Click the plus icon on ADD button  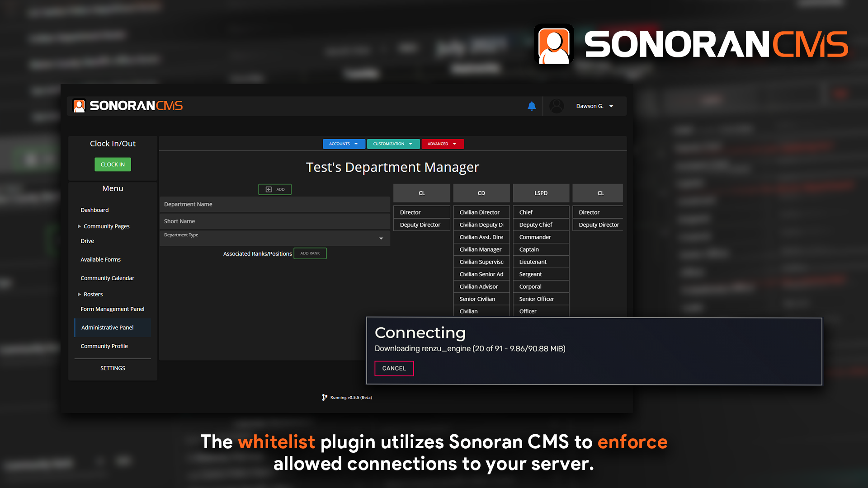269,189
